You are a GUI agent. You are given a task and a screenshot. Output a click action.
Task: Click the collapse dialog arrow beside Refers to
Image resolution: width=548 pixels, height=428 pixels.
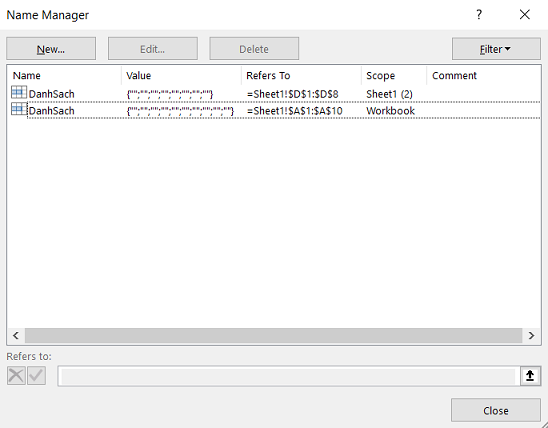pyautogui.click(x=530, y=376)
